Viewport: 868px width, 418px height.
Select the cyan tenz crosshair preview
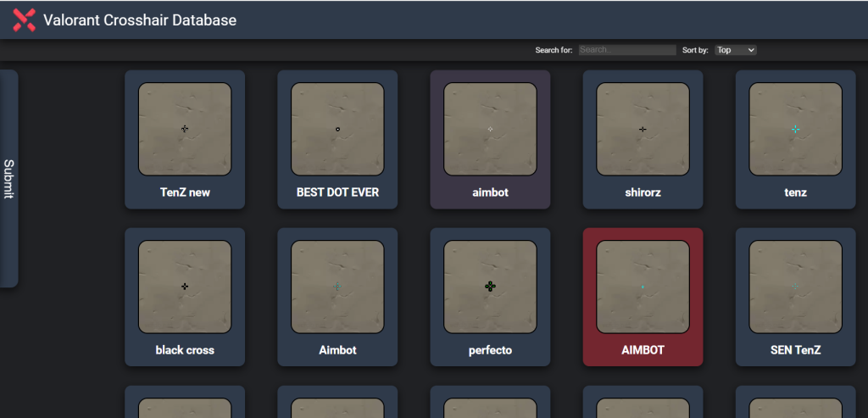(795, 129)
